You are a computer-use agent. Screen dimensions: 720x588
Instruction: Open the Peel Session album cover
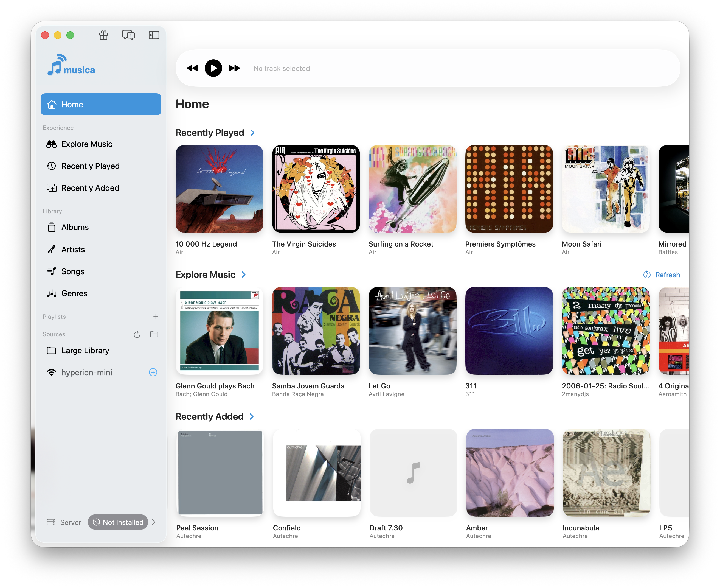click(x=220, y=473)
